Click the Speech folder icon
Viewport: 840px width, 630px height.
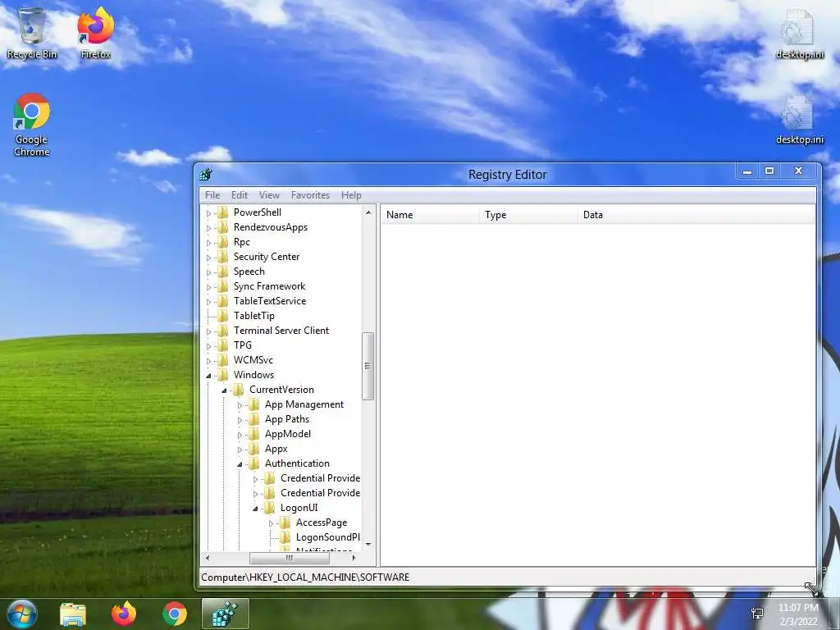223,271
